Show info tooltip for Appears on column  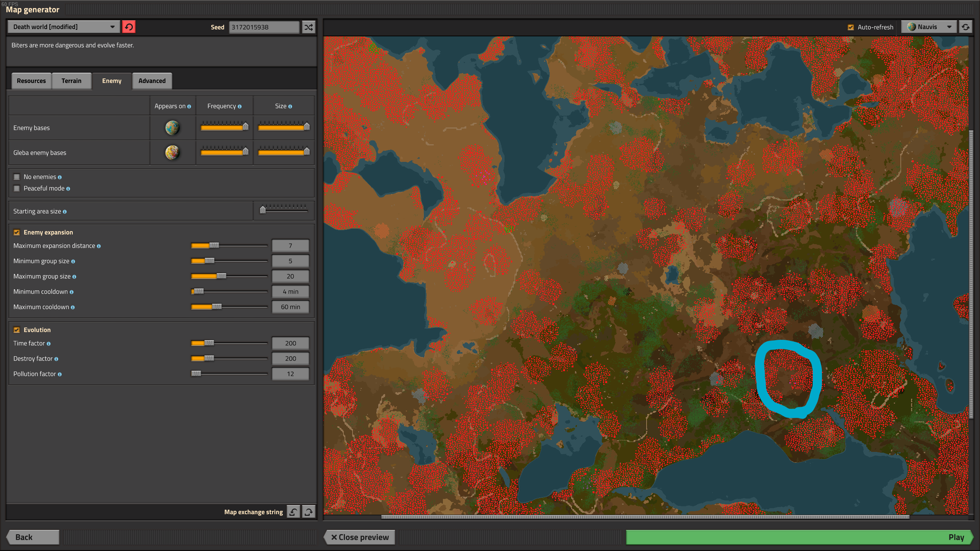pyautogui.click(x=189, y=106)
